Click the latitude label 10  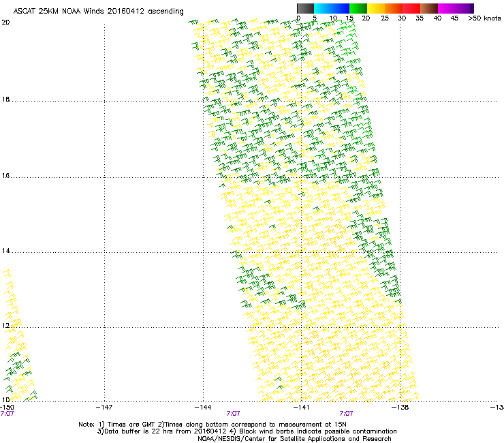click(x=5, y=399)
